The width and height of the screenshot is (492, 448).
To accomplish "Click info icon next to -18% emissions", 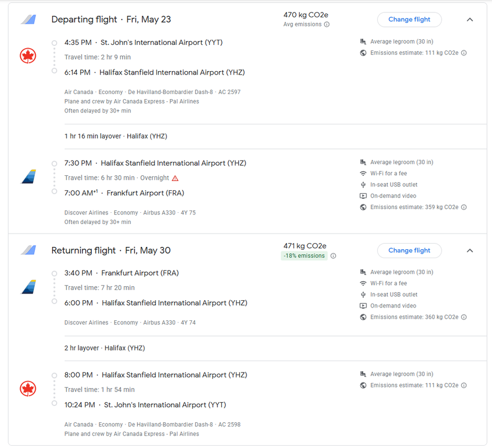I will coord(333,256).
